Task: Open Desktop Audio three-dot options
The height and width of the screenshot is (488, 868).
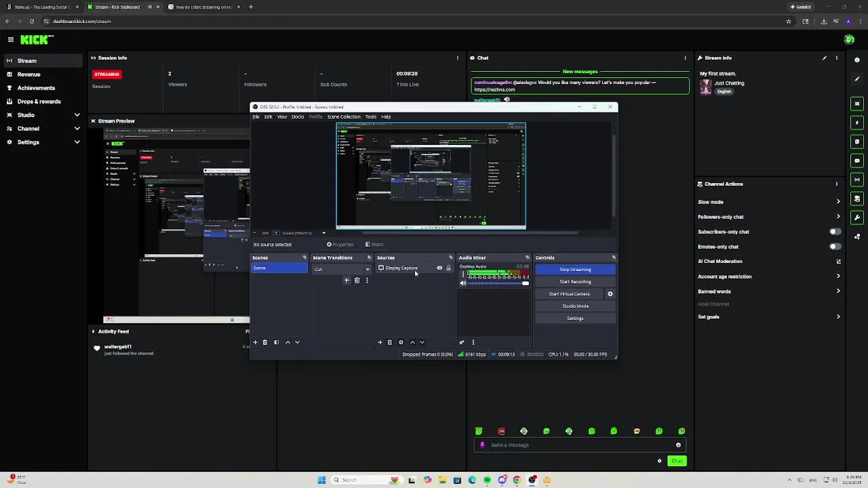Action: 463,274
